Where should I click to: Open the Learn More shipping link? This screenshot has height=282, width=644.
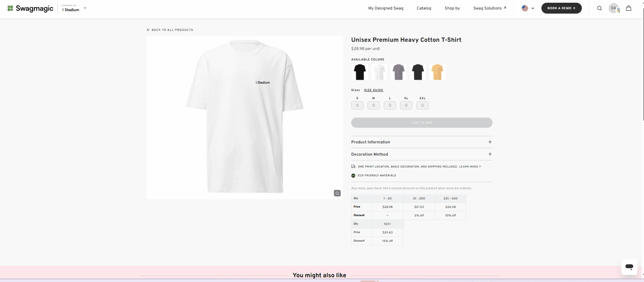[470, 166]
